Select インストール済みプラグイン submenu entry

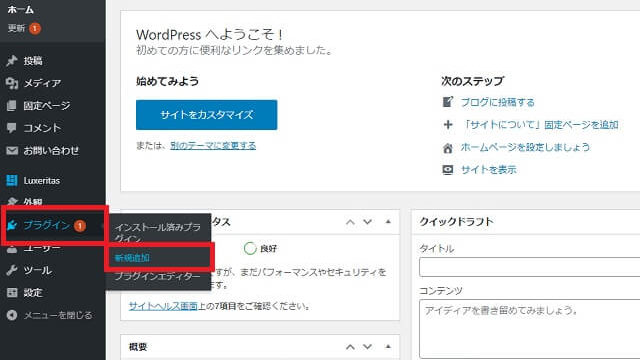point(158,232)
